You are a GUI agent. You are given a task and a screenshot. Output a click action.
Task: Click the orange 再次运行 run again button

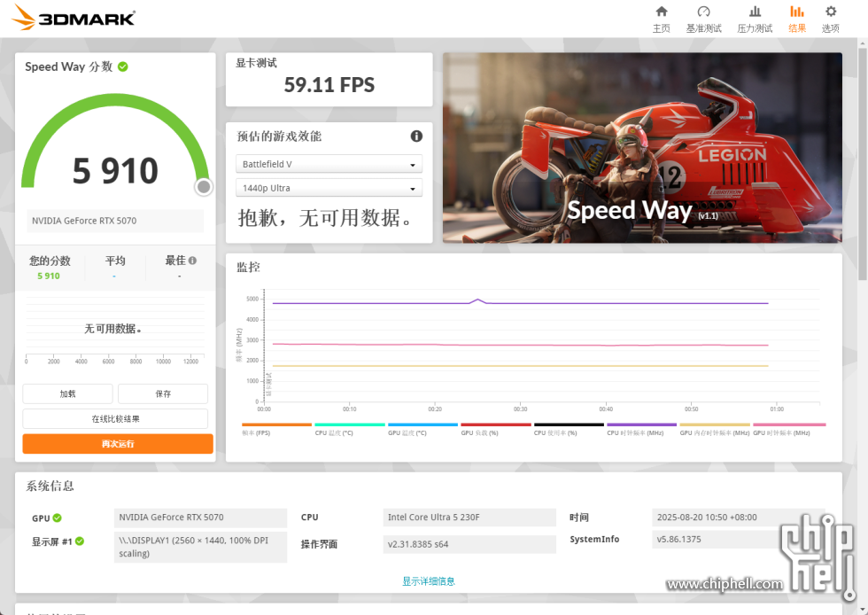point(118,444)
